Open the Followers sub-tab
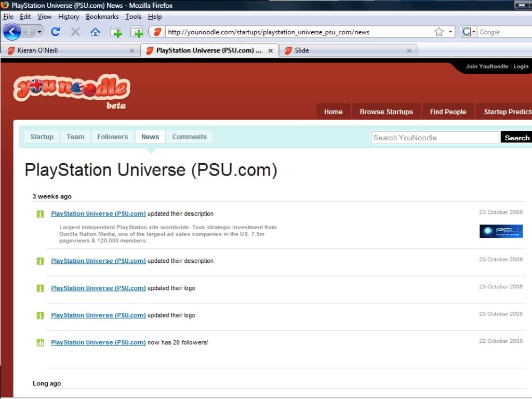532x399 pixels. (x=113, y=137)
